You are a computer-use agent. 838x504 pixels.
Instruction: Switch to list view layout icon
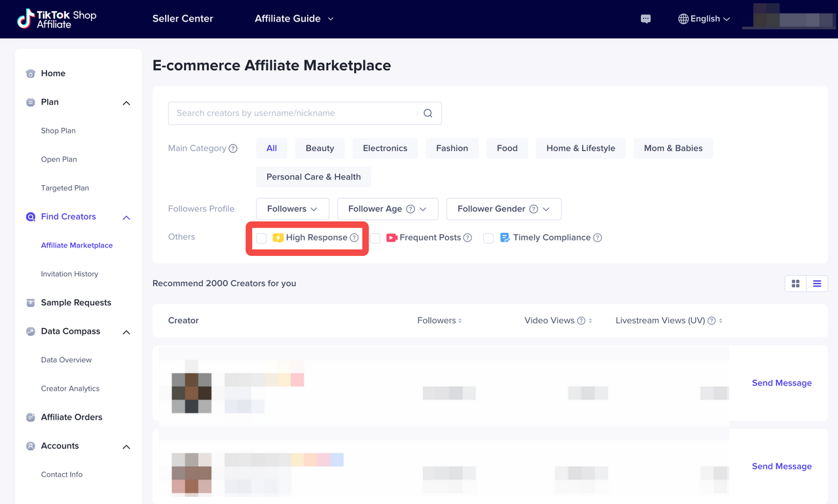tap(817, 283)
